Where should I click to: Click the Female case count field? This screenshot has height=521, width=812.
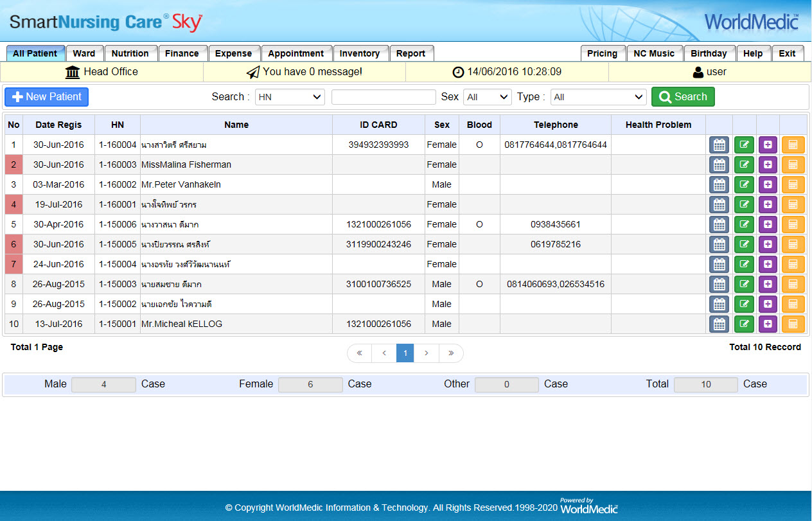point(310,385)
